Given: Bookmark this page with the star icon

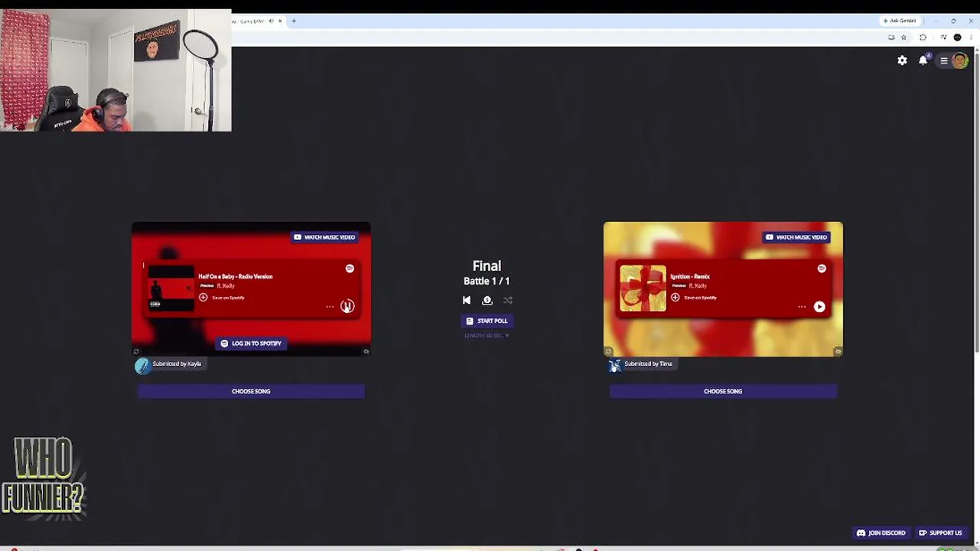Looking at the screenshot, I should click(903, 37).
